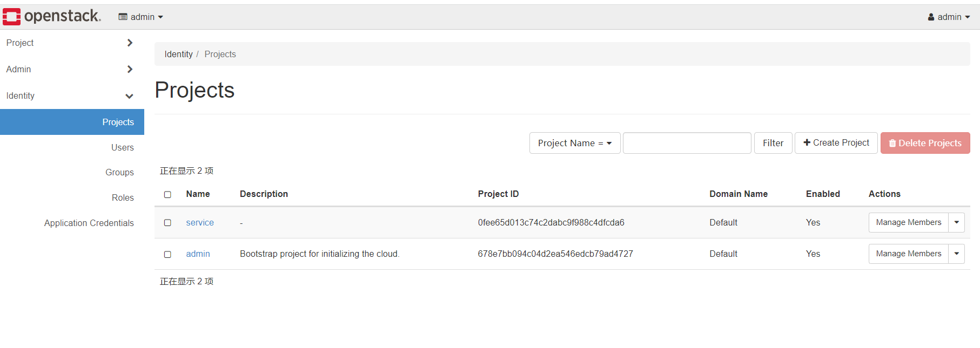Click Yes enabled value in service row

[813, 222]
